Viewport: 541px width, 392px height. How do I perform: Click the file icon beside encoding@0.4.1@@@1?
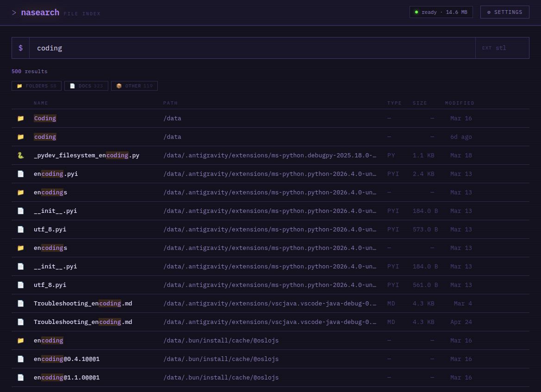pos(21,359)
